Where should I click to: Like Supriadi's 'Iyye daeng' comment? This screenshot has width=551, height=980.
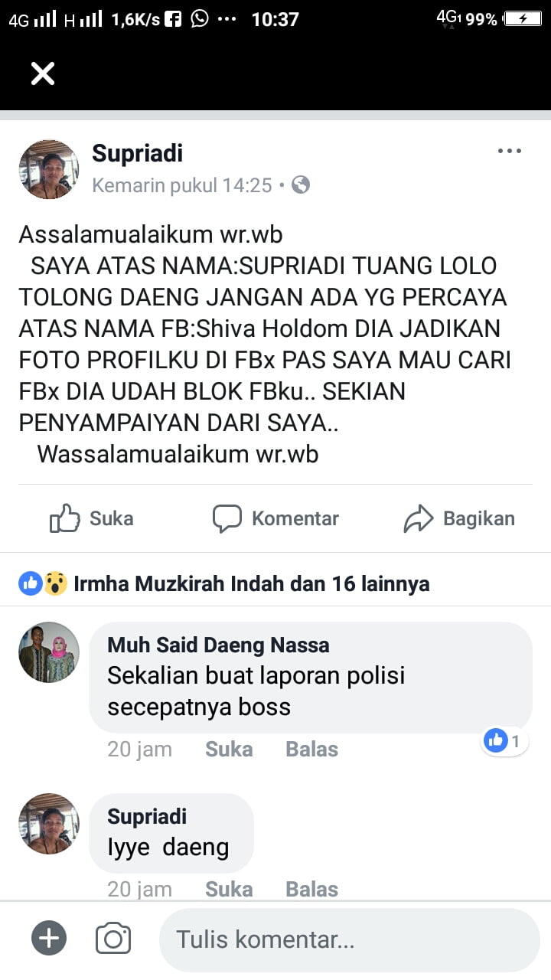click(x=229, y=889)
